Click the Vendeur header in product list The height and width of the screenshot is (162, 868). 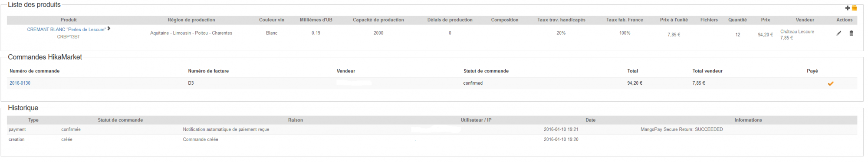805,20
